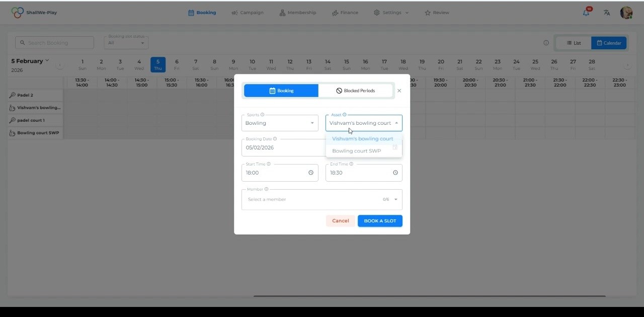This screenshot has width=644, height=317.
Task: Open the Booking slot status dropdown
Action: point(125,43)
